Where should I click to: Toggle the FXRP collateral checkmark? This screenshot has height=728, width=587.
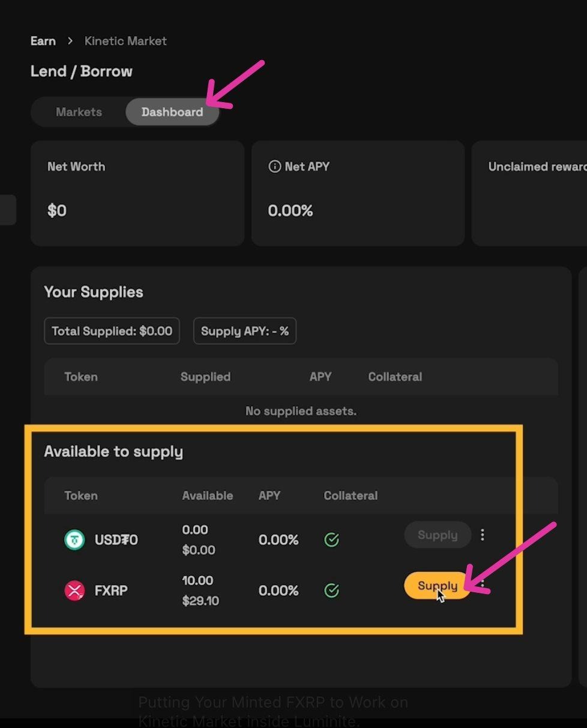click(x=331, y=590)
